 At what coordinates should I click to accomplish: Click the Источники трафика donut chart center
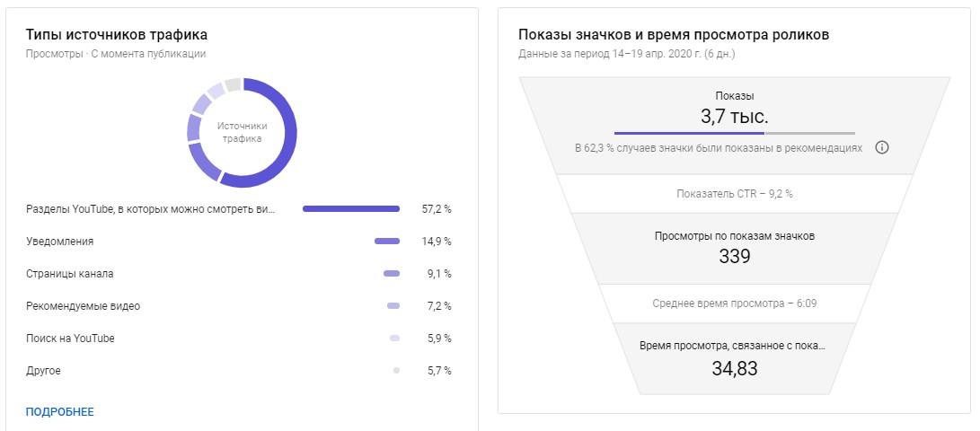pos(242,133)
